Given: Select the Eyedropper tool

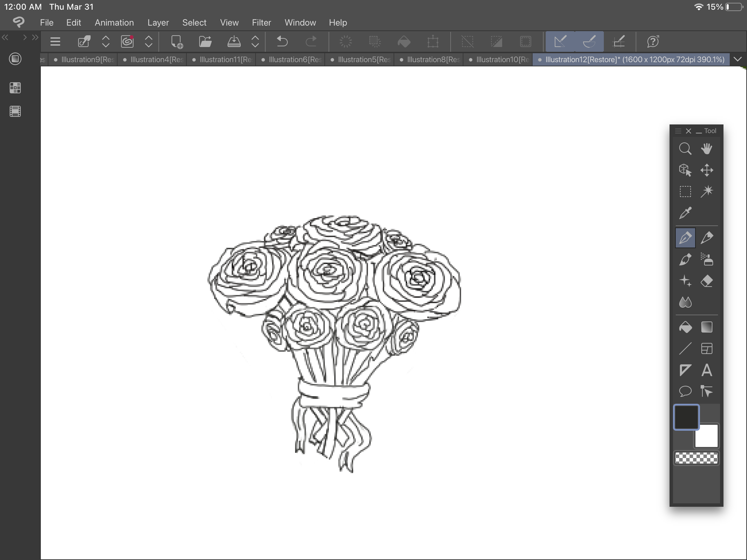Looking at the screenshot, I should (685, 213).
